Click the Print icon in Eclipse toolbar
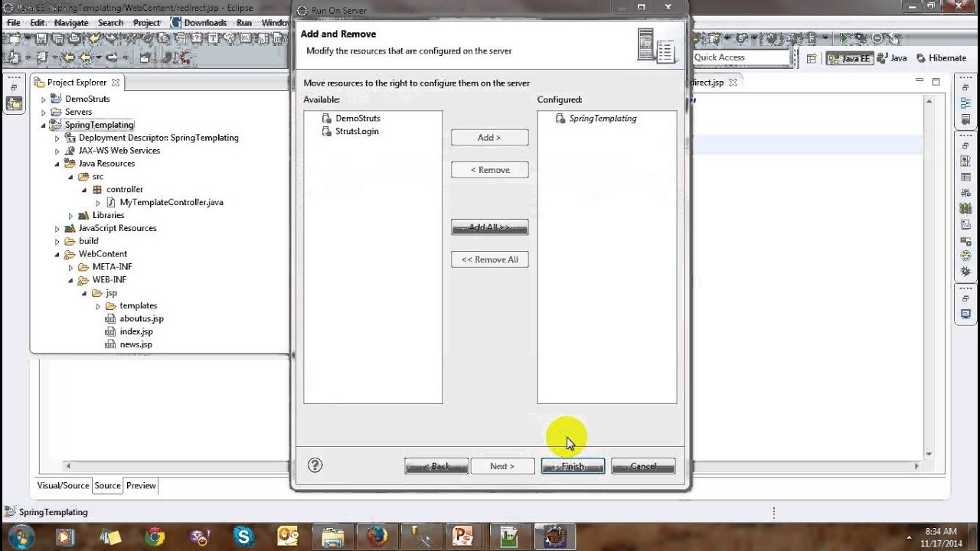 (x=74, y=38)
